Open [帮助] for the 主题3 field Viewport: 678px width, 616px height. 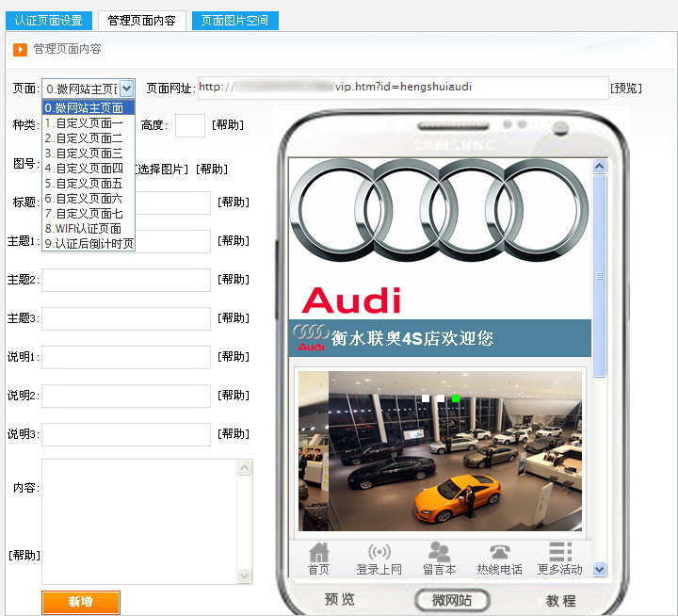pos(234,318)
